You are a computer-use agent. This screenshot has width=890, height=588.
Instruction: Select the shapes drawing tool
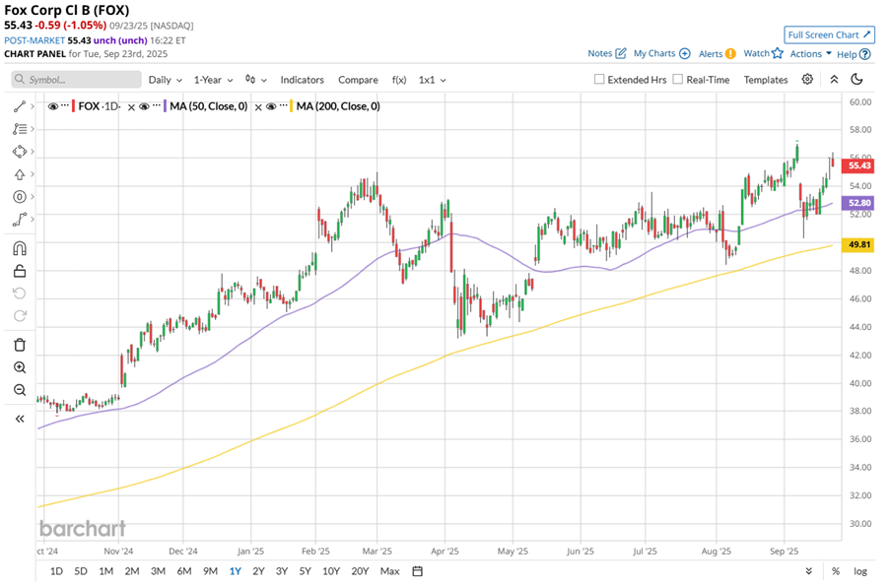click(20, 152)
